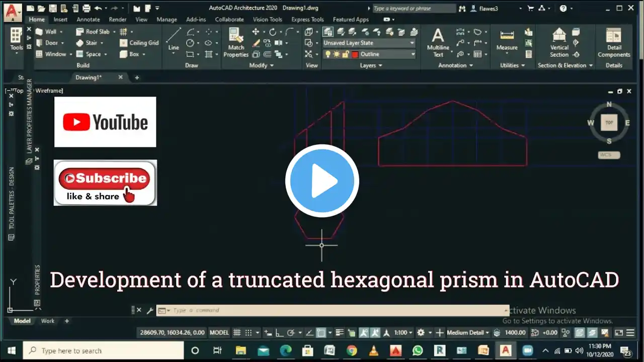Click the Measure tool

coord(507,40)
